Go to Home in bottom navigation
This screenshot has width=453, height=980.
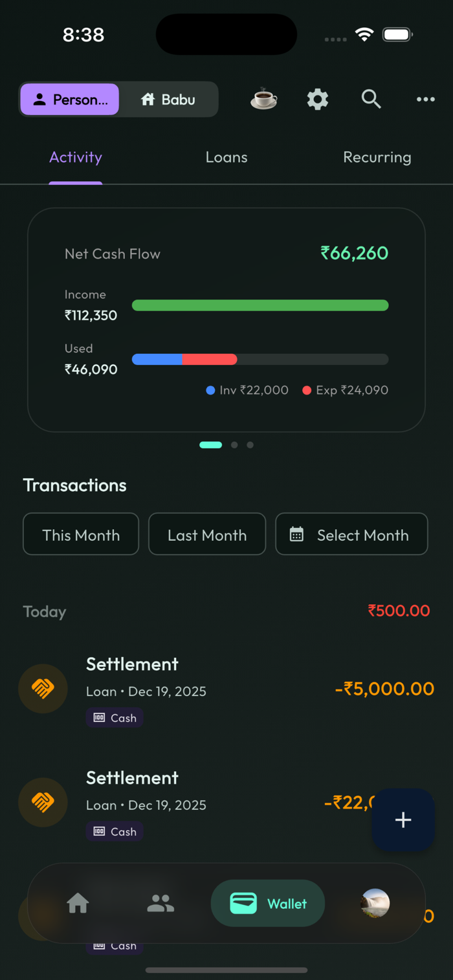(x=78, y=903)
